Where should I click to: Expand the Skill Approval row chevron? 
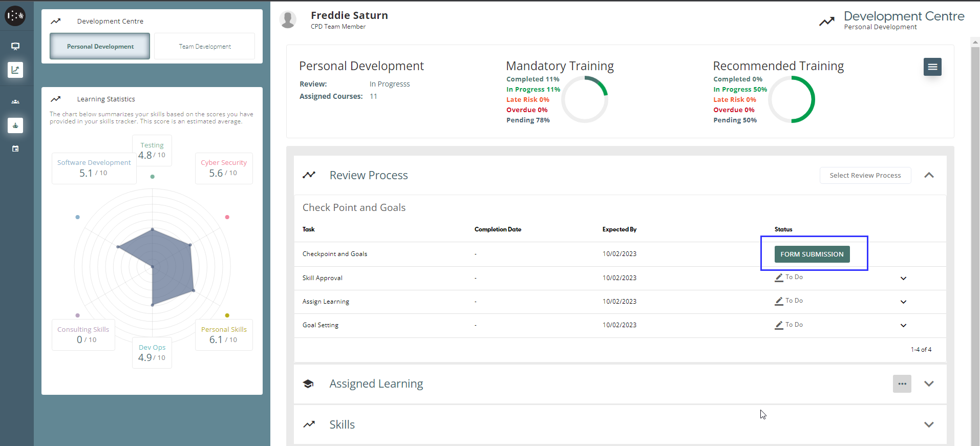click(903, 278)
